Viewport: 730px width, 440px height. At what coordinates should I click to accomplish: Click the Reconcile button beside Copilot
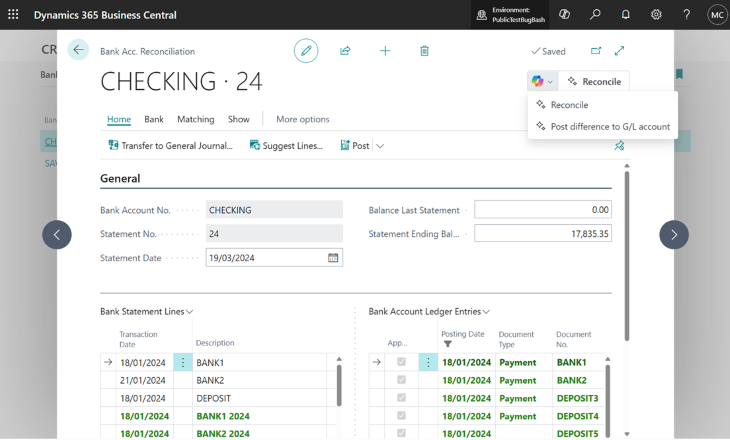(x=594, y=81)
